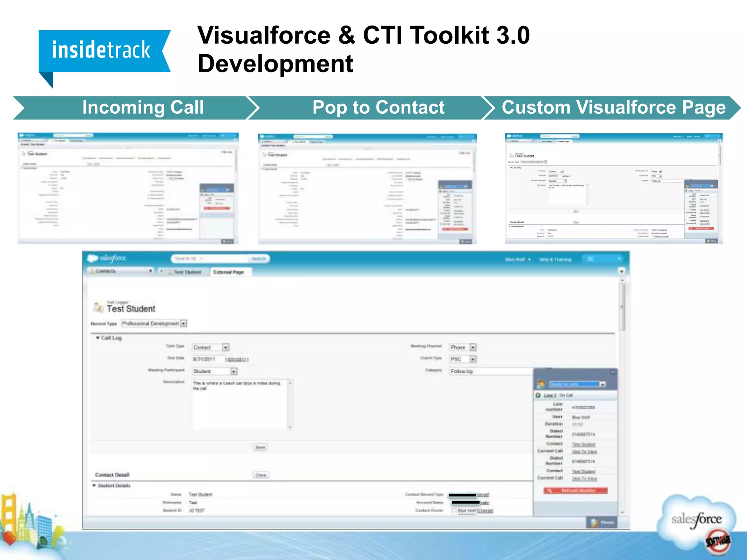Screen dimensions: 747x560
Task: Select the External Page tab
Action: [x=229, y=272]
